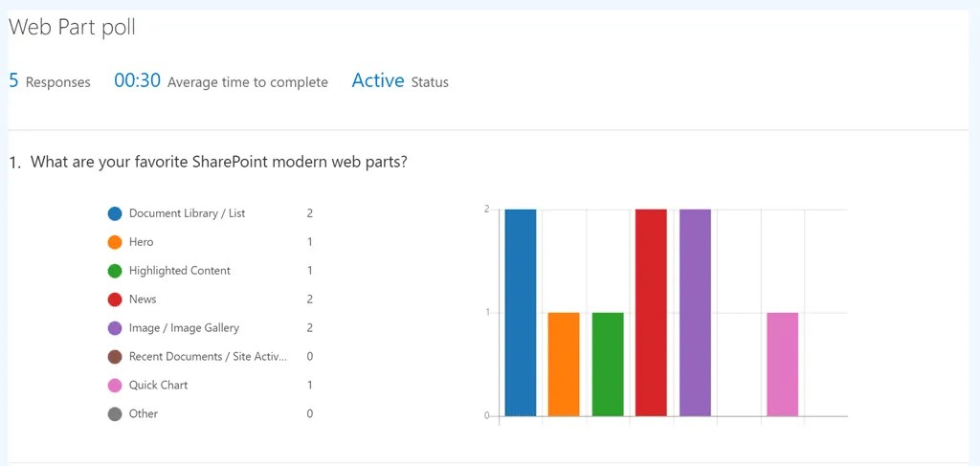Click the Web Part poll title
This screenshot has width=980, height=466.
[x=72, y=28]
